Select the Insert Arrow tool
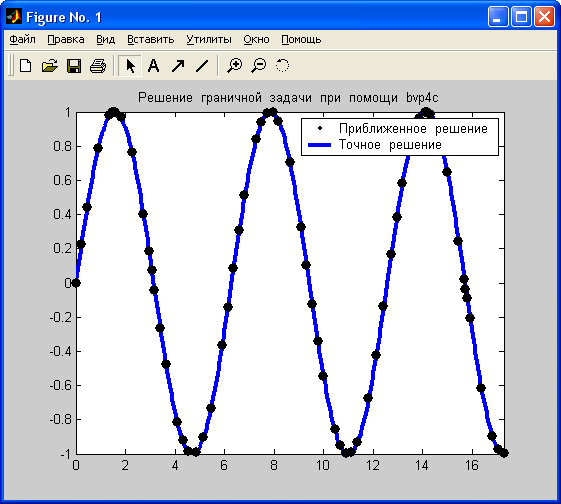This screenshot has height=504, width=561. click(178, 66)
